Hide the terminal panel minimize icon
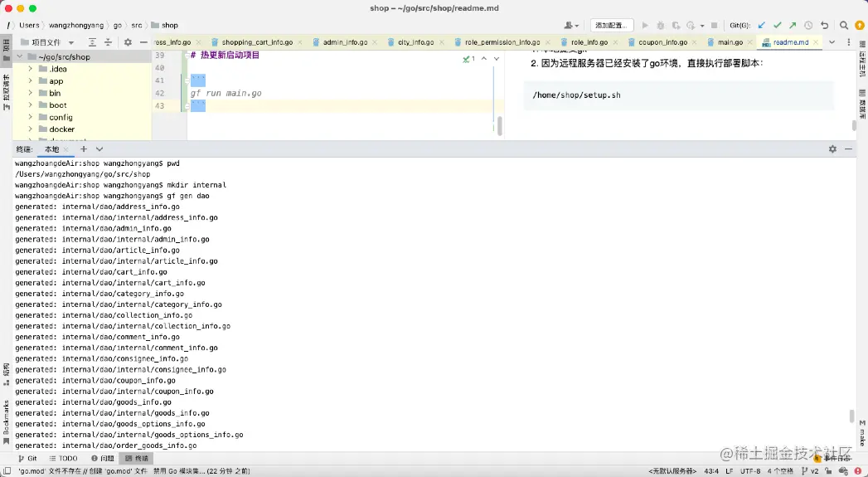The height and width of the screenshot is (477, 868). (848, 149)
